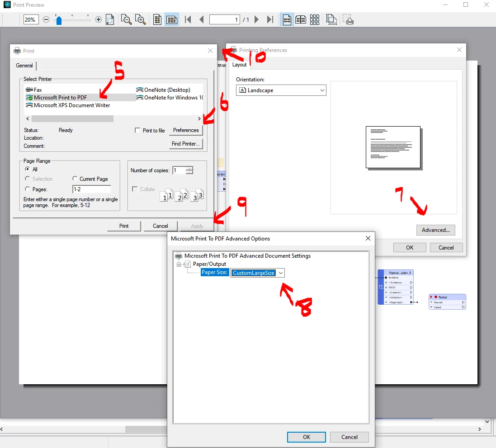496x448 pixels.
Task: Open the Orientation Landscape dropdown
Action: tap(281, 90)
